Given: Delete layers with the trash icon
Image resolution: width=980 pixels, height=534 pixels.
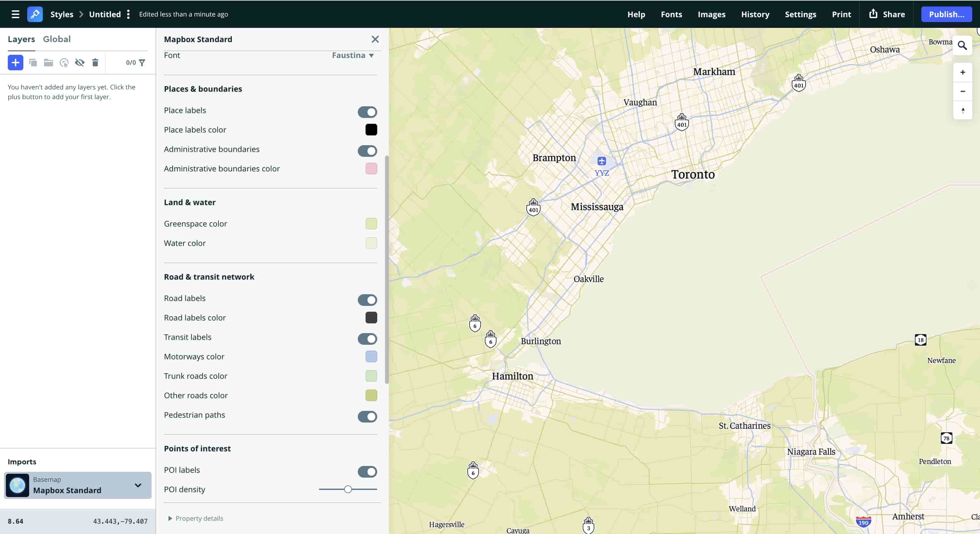Looking at the screenshot, I should tap(95, 63).
